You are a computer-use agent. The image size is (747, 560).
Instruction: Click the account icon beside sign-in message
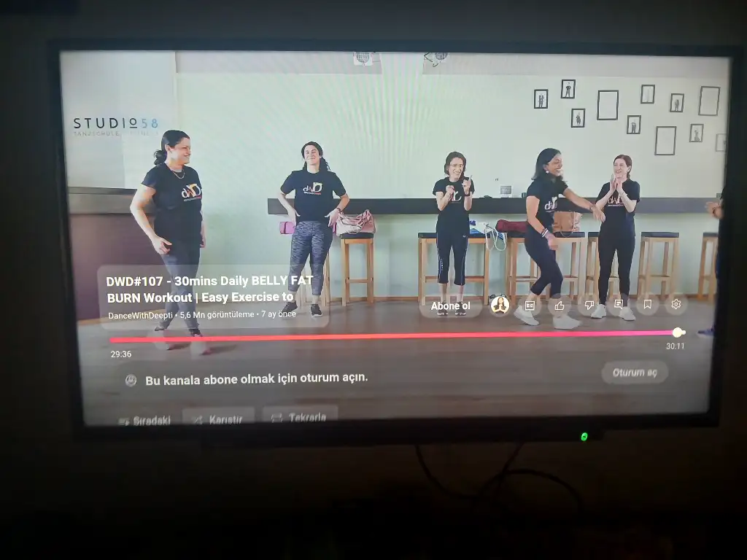point(131,380)
